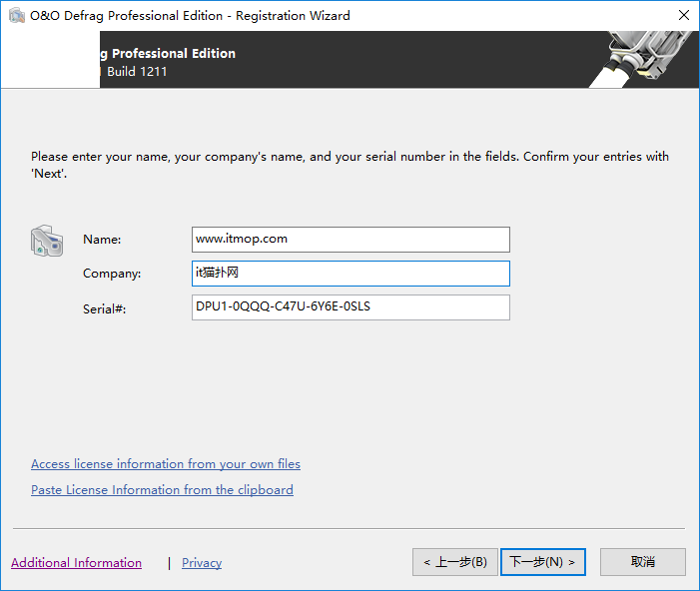This screenshot has height=591, width=700.
Task: Click the Professional Edition header text
Action: (x=174, y=54)
